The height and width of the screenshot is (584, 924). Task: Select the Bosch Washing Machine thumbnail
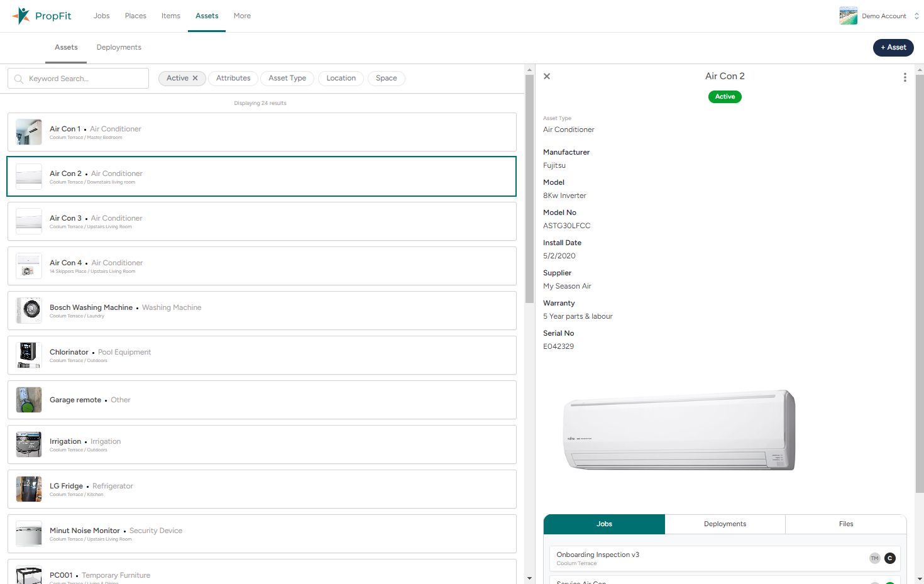coord(29,311)
